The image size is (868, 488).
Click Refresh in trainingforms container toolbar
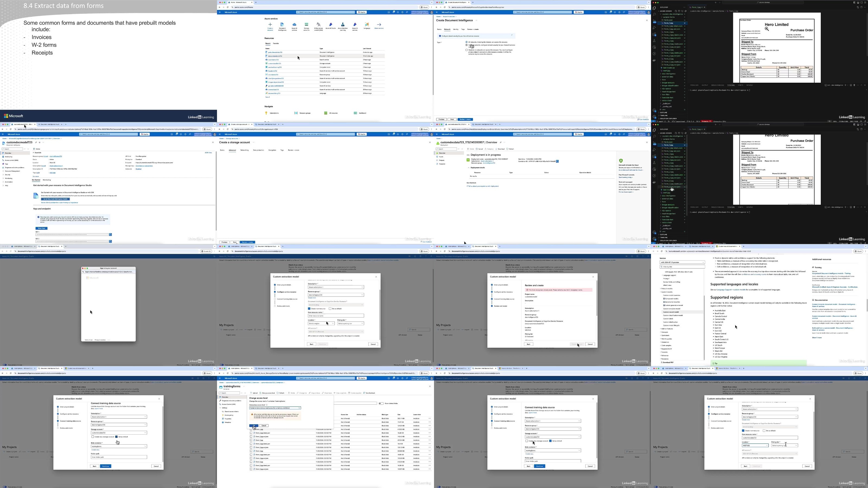(281, 393)
